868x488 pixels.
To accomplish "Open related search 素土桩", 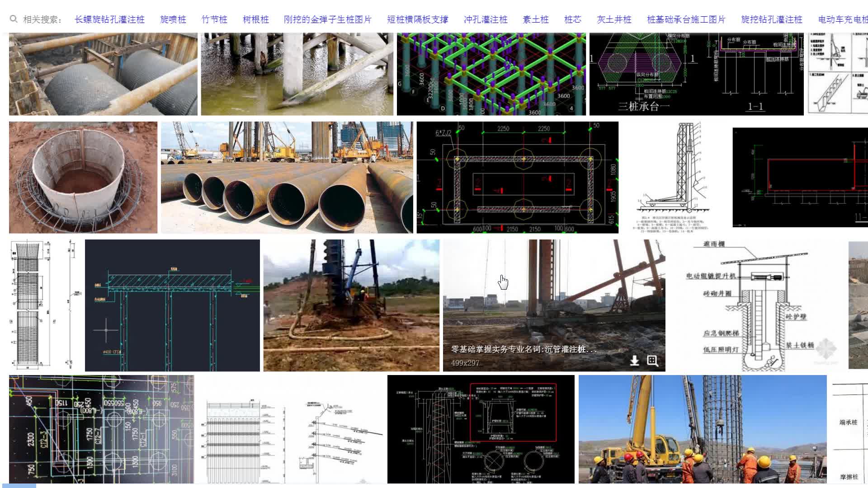I will (536, 19).
